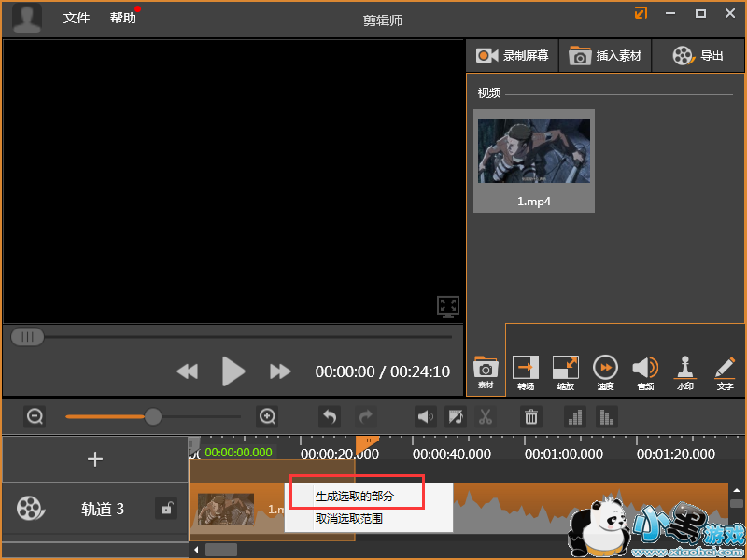
Task: Open the 文件 menu
Action: coord(77,18)
